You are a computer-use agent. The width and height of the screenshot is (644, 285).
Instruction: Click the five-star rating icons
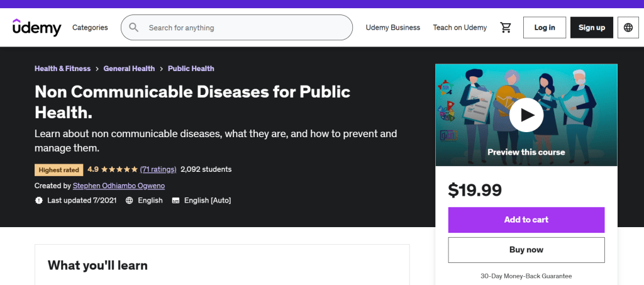[x=119, y=169]
